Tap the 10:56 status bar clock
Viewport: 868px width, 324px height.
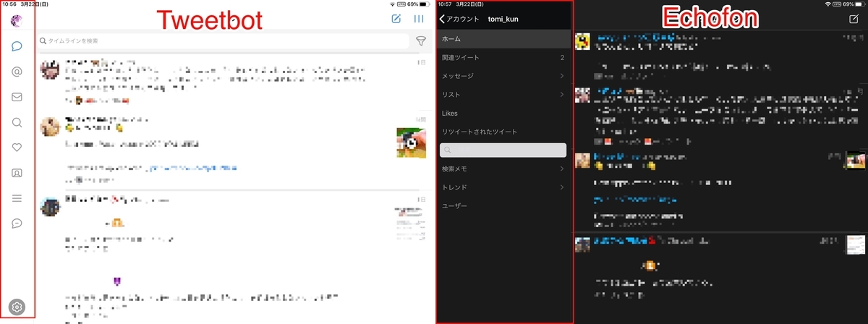pos(9,4)
